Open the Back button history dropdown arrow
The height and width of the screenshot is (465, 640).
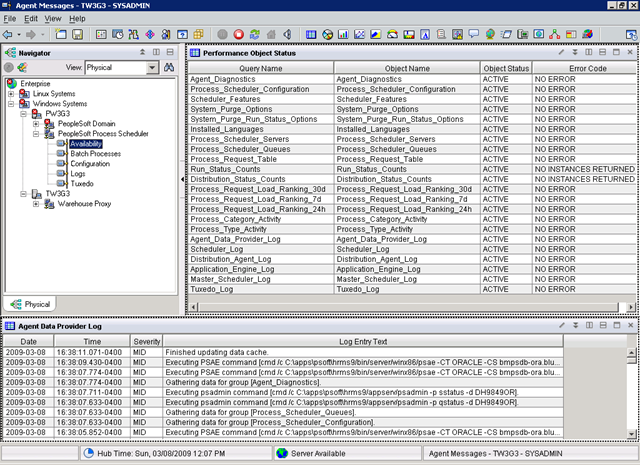[19, 35]
